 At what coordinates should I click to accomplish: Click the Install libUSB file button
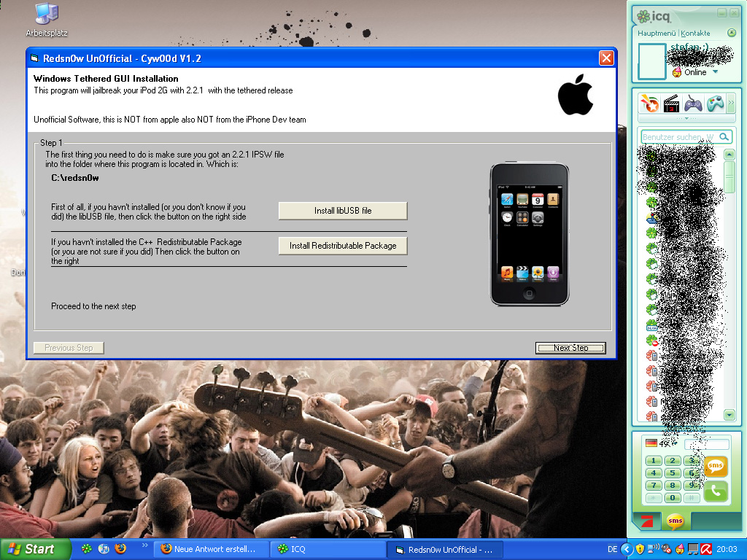pos(343,211)
